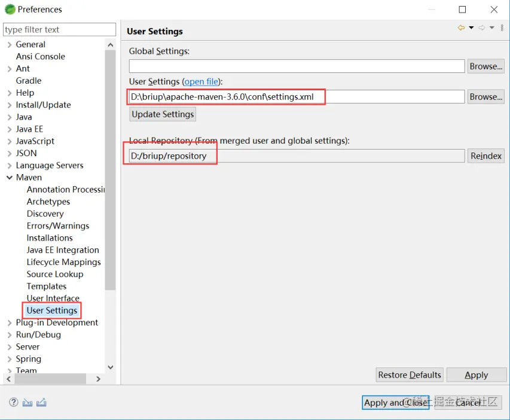Click the Global Settings path field
Viewport: 510px width, 420px height.
pos(297,66)
